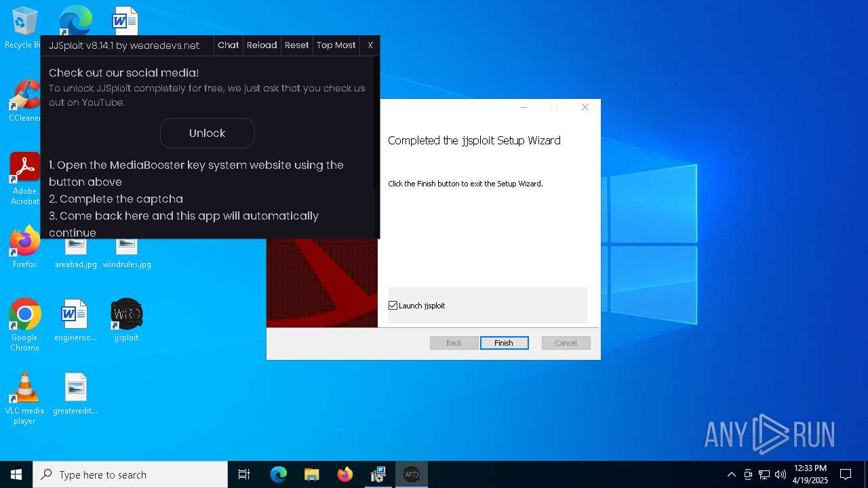The height and width of the screenshot is (488, 868).
Task: Switch to the installer taskbar item
Action: pos(378,474)
